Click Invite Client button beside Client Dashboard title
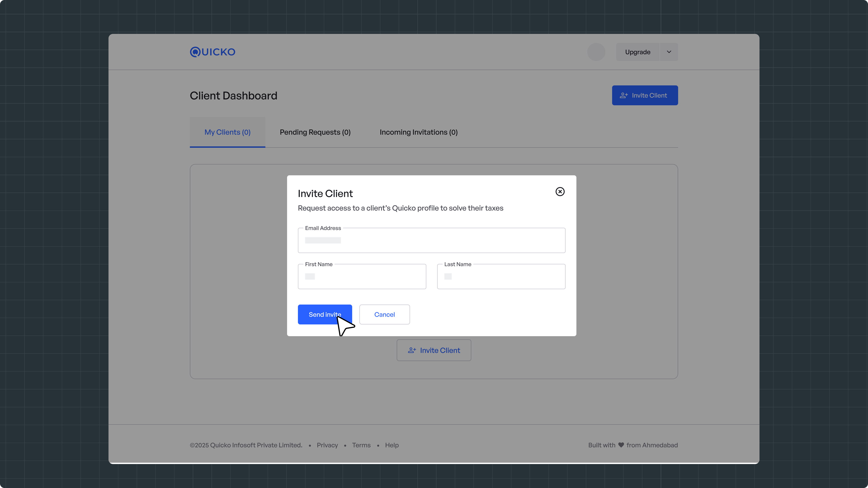The width and height of the screenshot is (868, 488). click(x=645, y=95)
